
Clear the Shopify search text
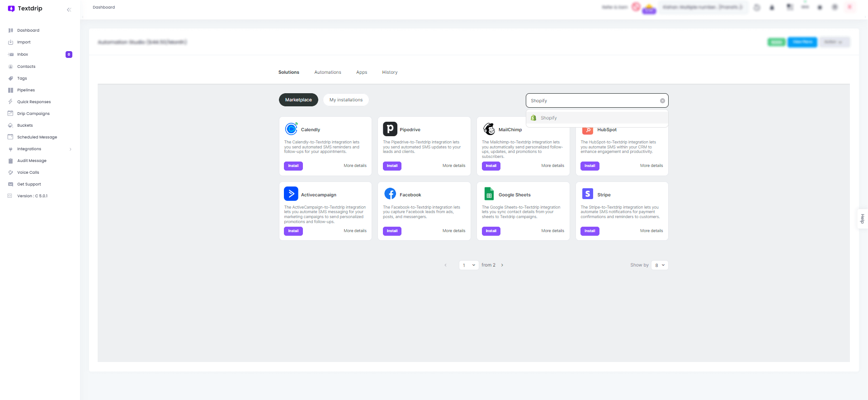point(662,101)
